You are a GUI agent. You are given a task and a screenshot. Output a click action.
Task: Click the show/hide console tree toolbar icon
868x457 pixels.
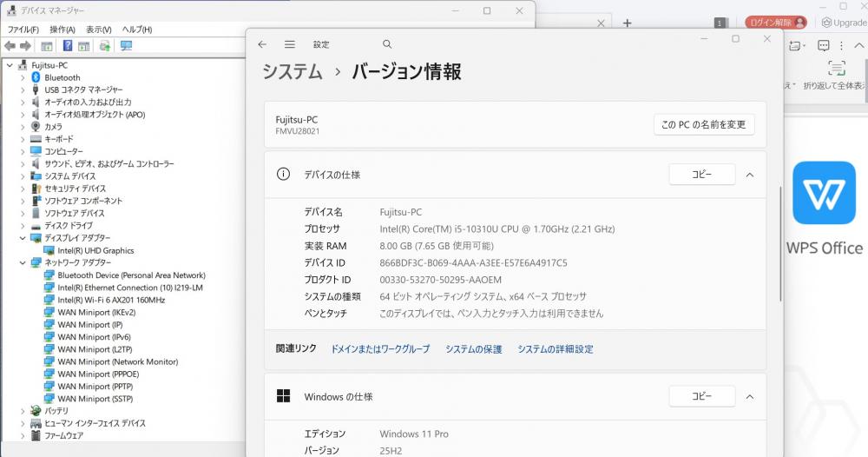coord(47,46)
